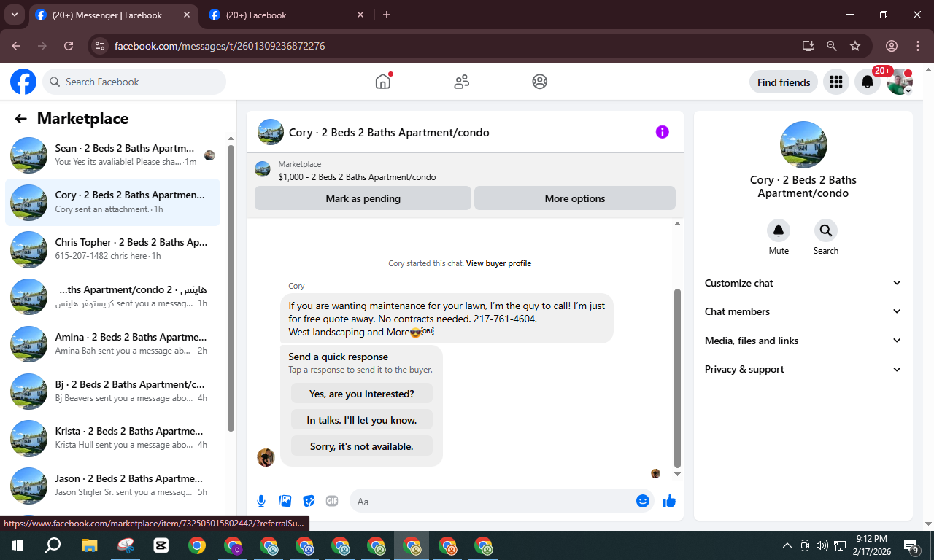This screenshot has width=934, height=560.
Task: Expand Privacy & support section
Action: click(803, 369)
